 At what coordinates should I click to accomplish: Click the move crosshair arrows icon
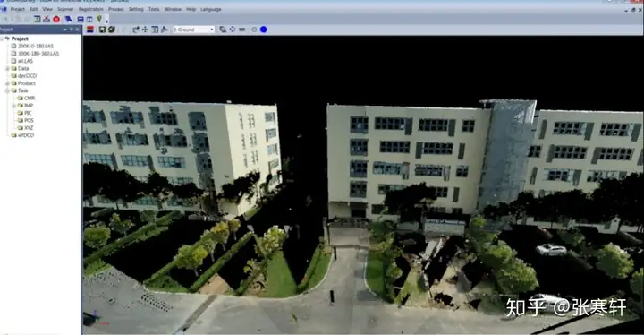(145, 30)
